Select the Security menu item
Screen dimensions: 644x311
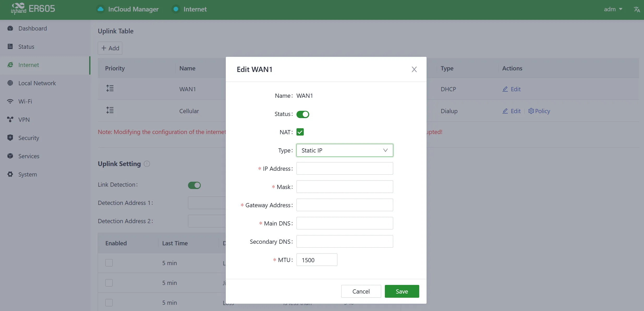point(45,138)
